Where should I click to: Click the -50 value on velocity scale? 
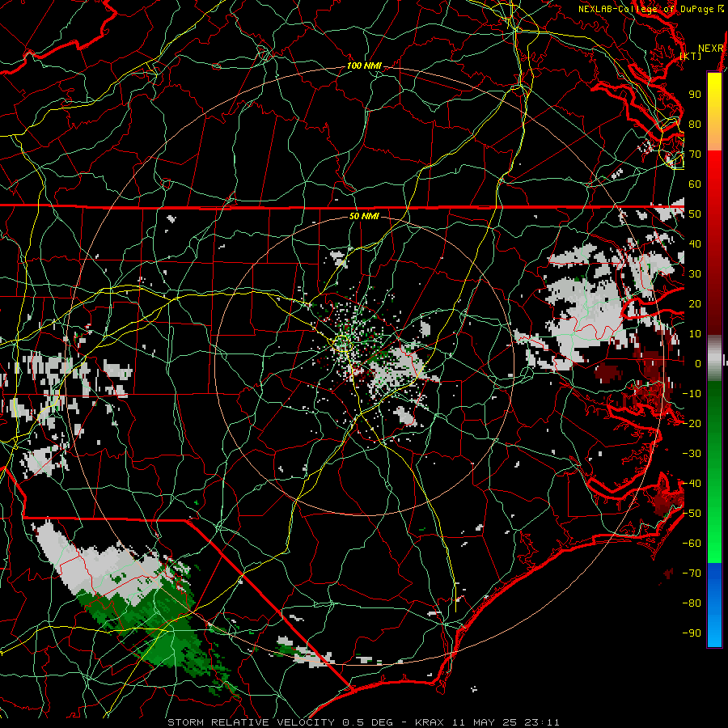coord(692,514)
